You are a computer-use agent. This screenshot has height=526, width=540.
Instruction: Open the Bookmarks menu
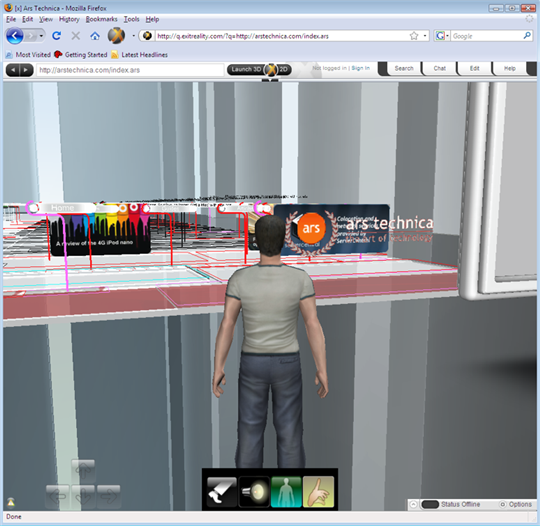click(101, 19)
